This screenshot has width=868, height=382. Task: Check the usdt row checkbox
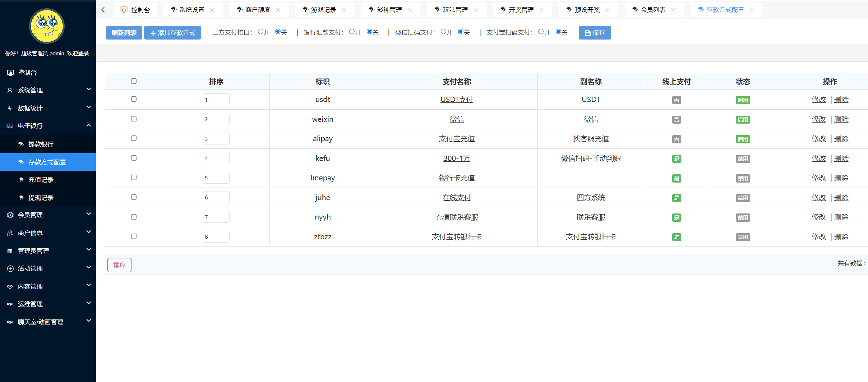[x=134, y=100]
